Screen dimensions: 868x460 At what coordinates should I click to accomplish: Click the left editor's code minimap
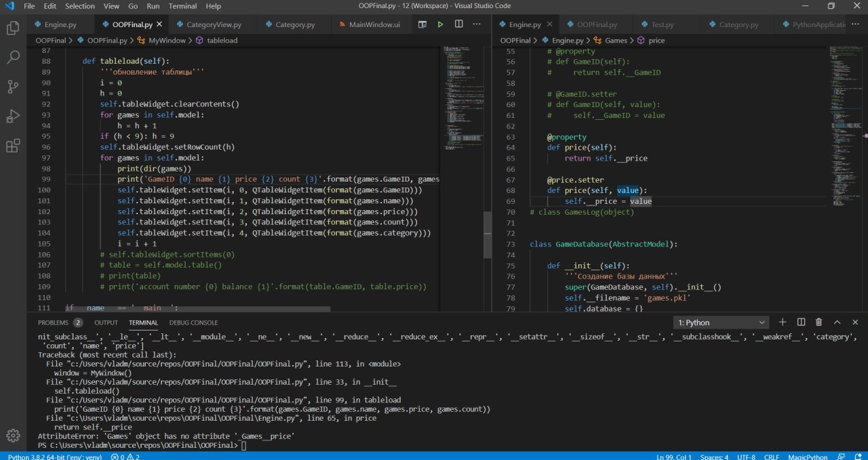tap(461, 95)
